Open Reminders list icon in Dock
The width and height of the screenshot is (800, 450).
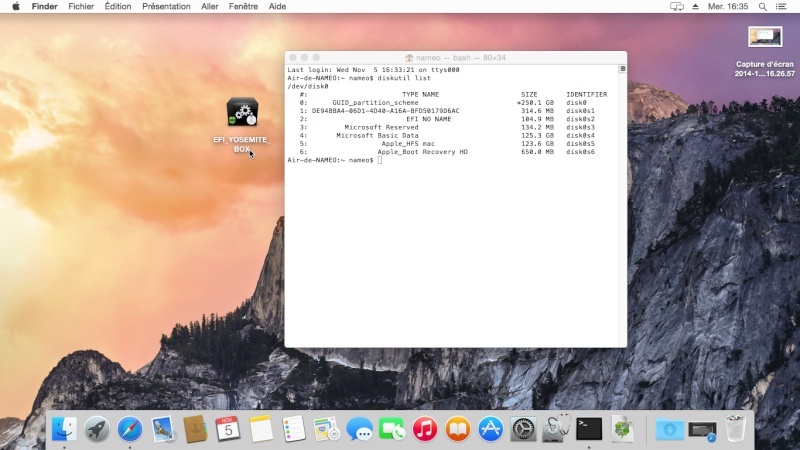click(x=294, y=429)
